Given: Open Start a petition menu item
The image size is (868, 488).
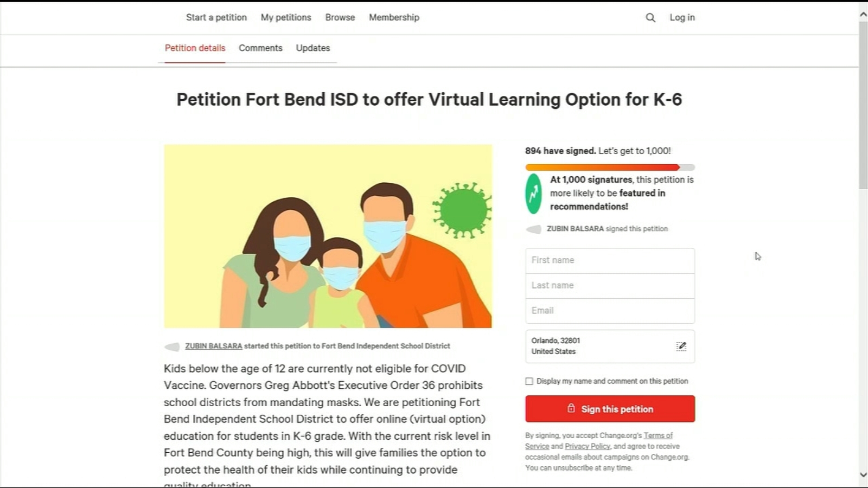Looking at the screenshot, I should coord(216,17).
